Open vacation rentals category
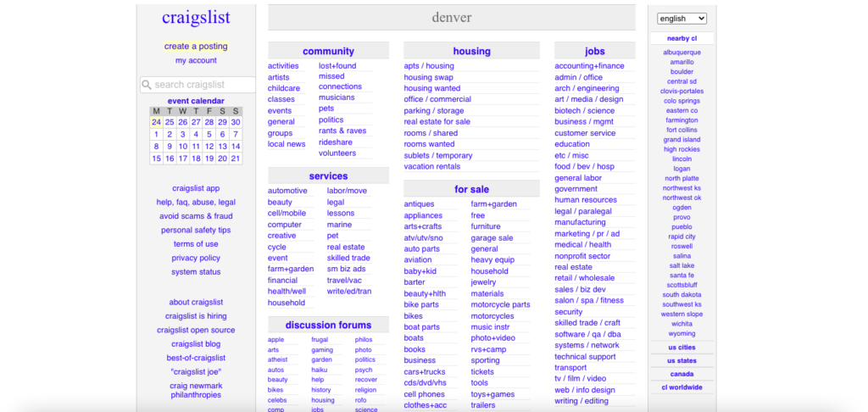868x412 pixels. tap(431, 167)
